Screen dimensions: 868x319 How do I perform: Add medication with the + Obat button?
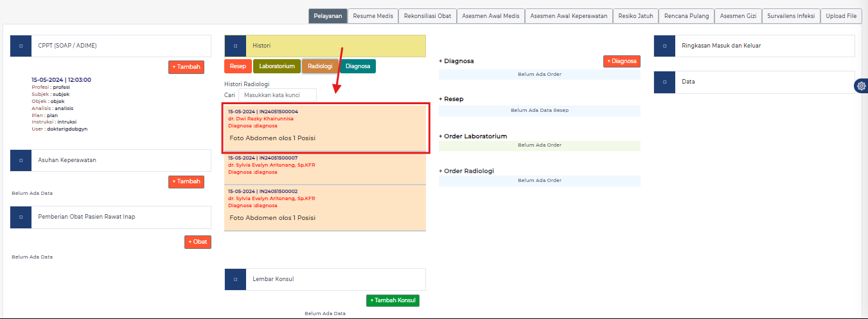coord(197,242)
